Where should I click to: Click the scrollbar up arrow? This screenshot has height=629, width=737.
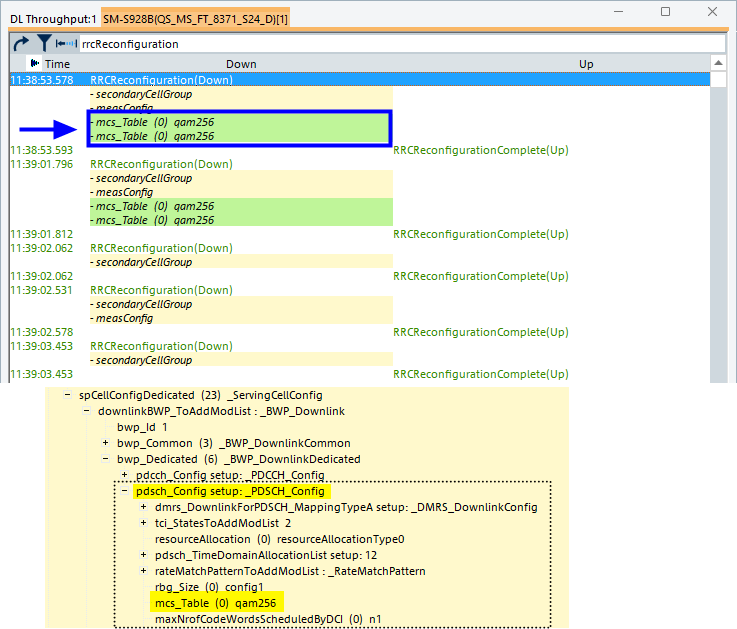718,63
